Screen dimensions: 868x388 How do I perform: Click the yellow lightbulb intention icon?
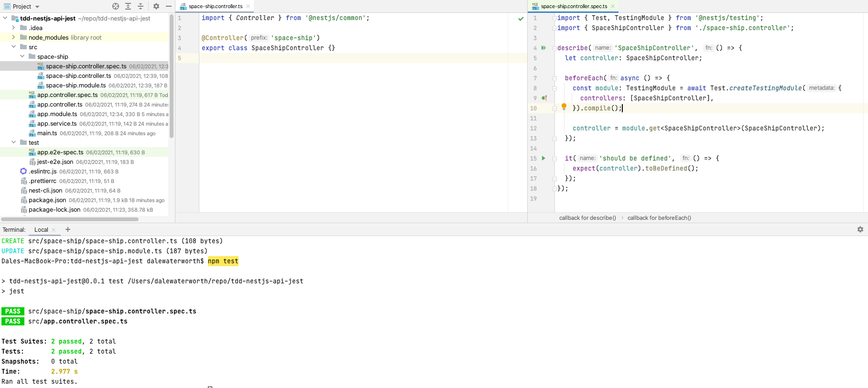(x=564, y=107)
